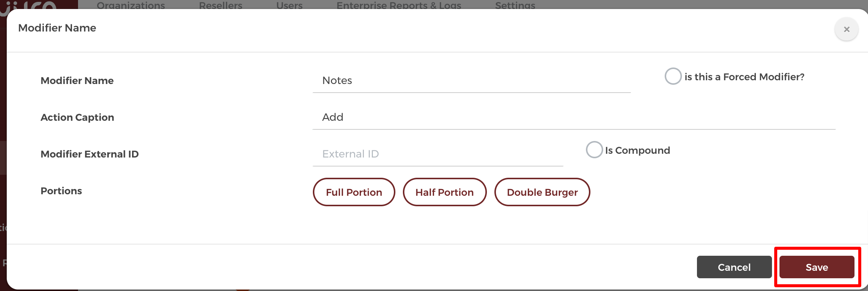Save the modifier changes
The image size is (868, 291).
pos(817,267)
